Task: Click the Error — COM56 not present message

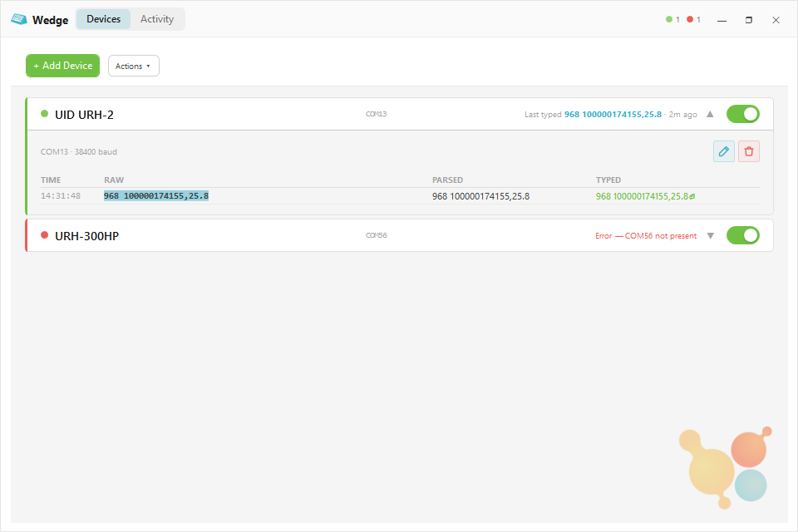Action: pos(646,236)
